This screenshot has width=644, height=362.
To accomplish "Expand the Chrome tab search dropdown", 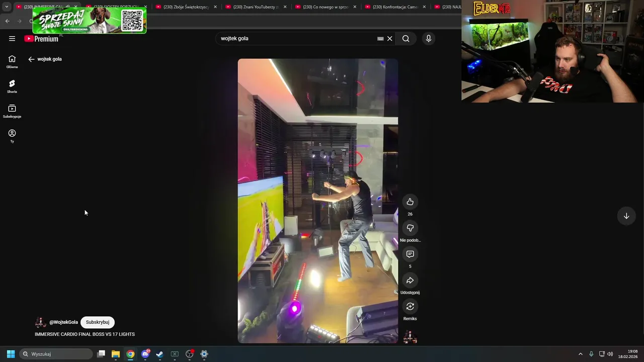I will [6, 7].
